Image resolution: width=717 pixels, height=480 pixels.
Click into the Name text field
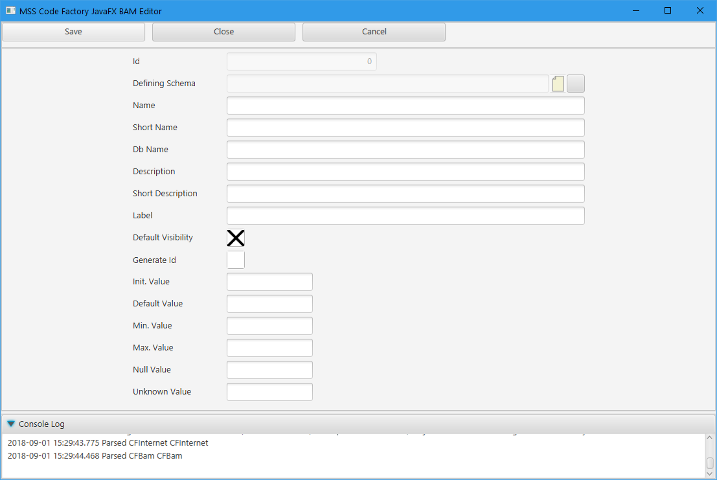[405, 106]
